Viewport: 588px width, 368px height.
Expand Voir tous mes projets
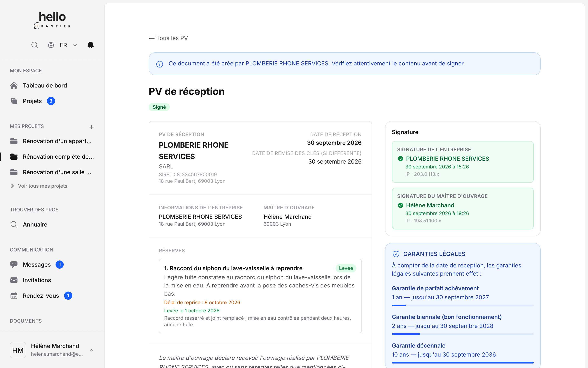pos(39,186)
